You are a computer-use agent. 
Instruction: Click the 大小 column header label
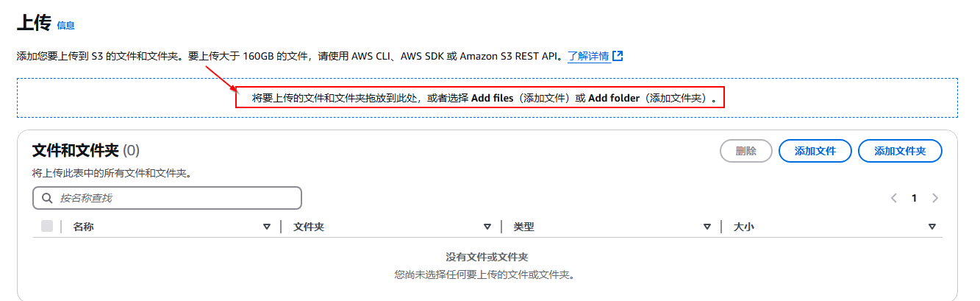click(744, 227)
